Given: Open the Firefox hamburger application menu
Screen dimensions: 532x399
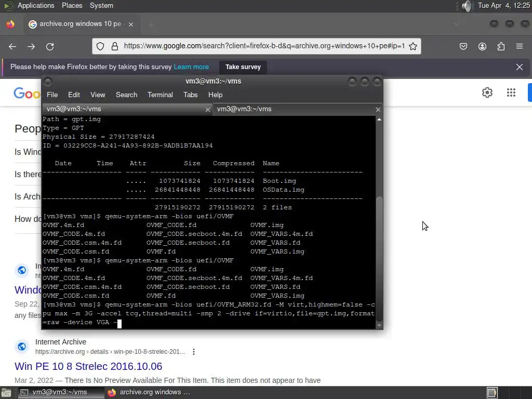Looking at the screenshot, I should (x=520, y=46).
